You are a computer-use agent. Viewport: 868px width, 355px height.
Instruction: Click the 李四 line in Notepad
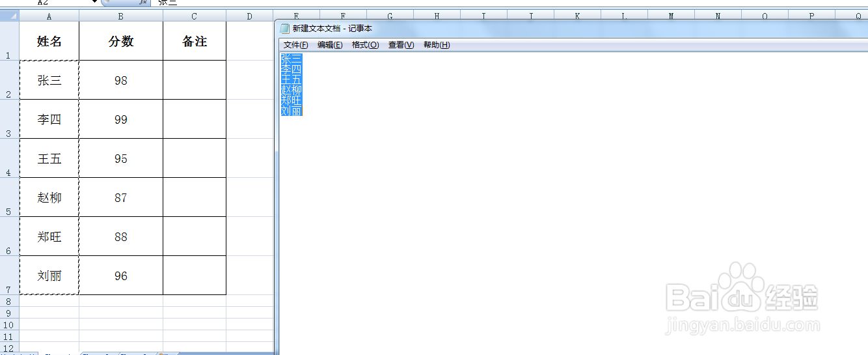tap(291, 69)
